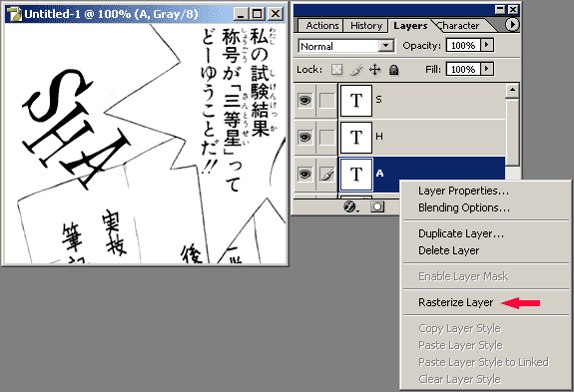Viewport: 574px width, 392px height.
Task: Select the H layer thumbnail
Action: tap(356, 138)
